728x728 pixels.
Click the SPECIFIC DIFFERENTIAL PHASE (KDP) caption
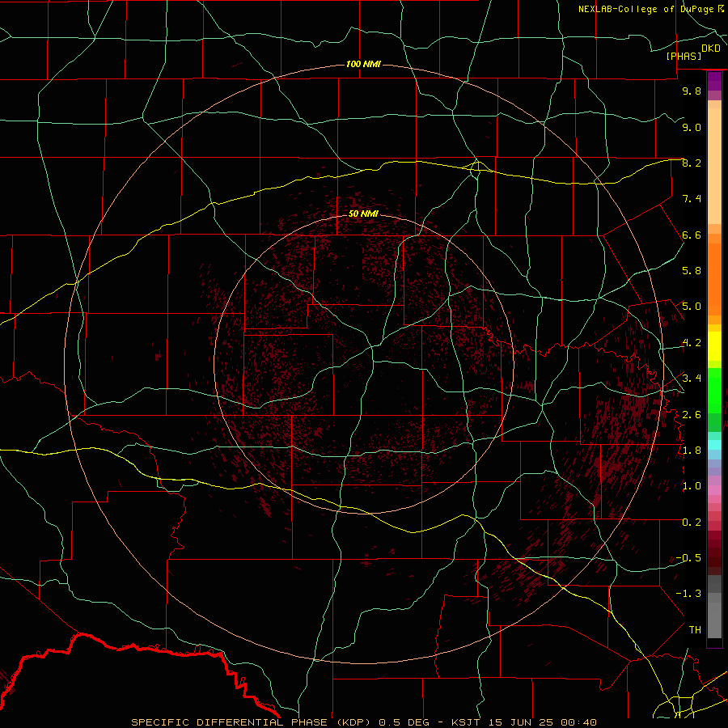(252, 722)
